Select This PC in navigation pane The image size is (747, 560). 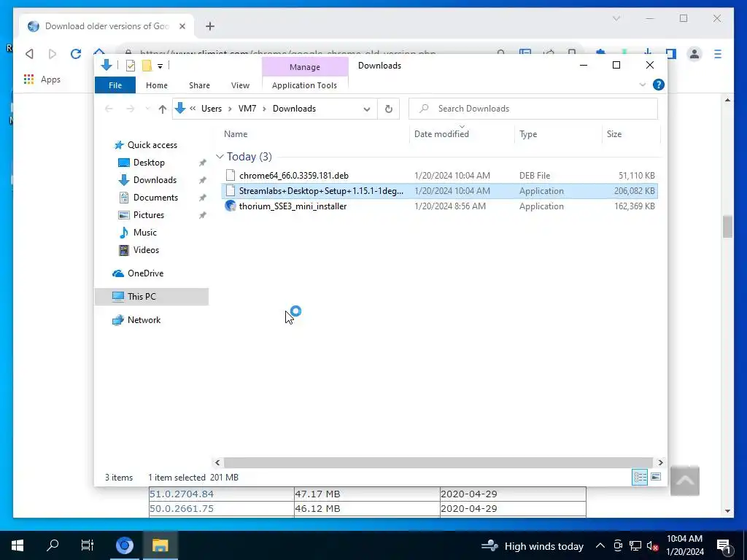(x=152, y=297)
